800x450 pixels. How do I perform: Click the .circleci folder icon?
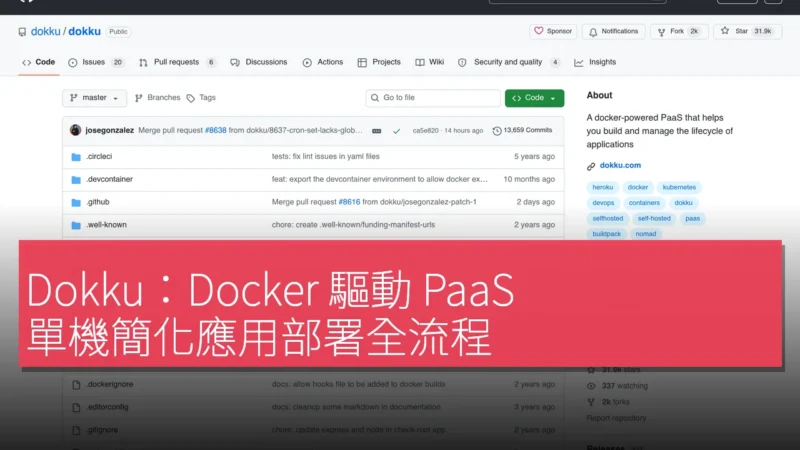76,157
